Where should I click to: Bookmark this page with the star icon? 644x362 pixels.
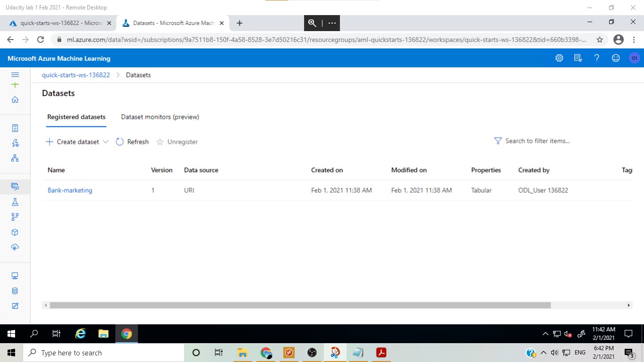pyautogui.click(x=600, y=40)
